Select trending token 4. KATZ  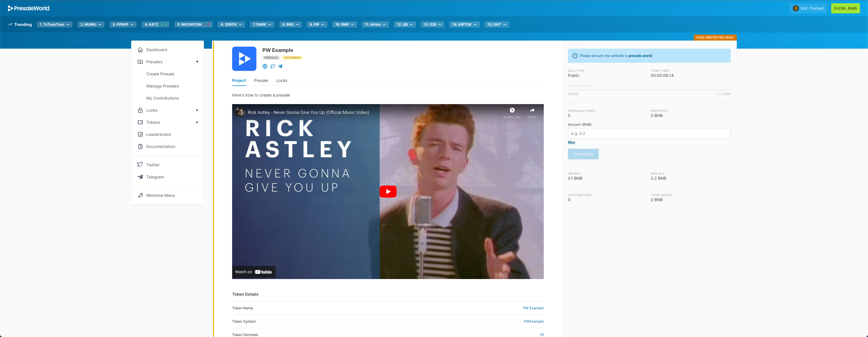click(155, 25)
